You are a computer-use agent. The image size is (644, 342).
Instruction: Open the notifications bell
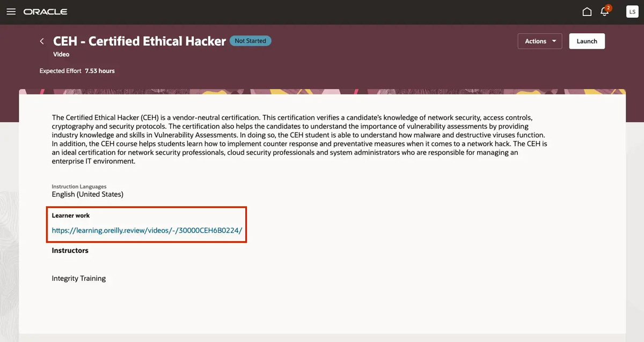pyautogui.click(x=604, y=12)
